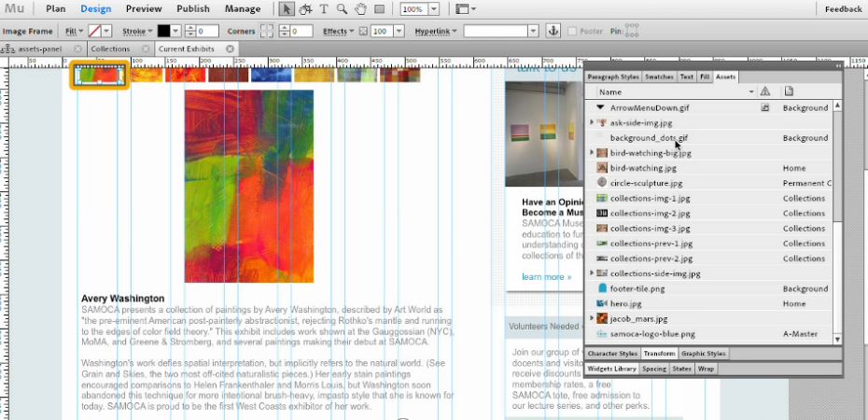
Task: Open the Manage mode
Action: click(243, 8)
